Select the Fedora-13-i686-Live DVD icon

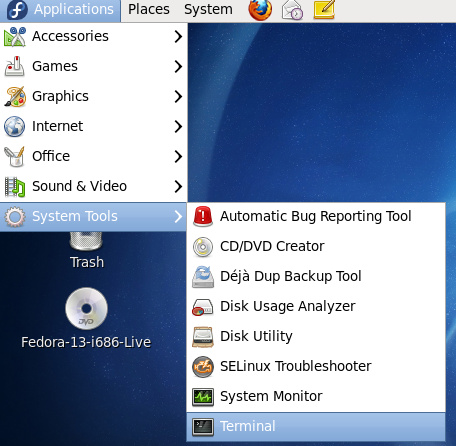tap(86, 309)
